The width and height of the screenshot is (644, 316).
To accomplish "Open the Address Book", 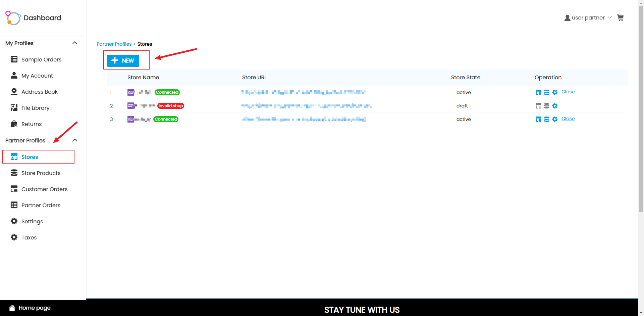I will coord(39,92).
